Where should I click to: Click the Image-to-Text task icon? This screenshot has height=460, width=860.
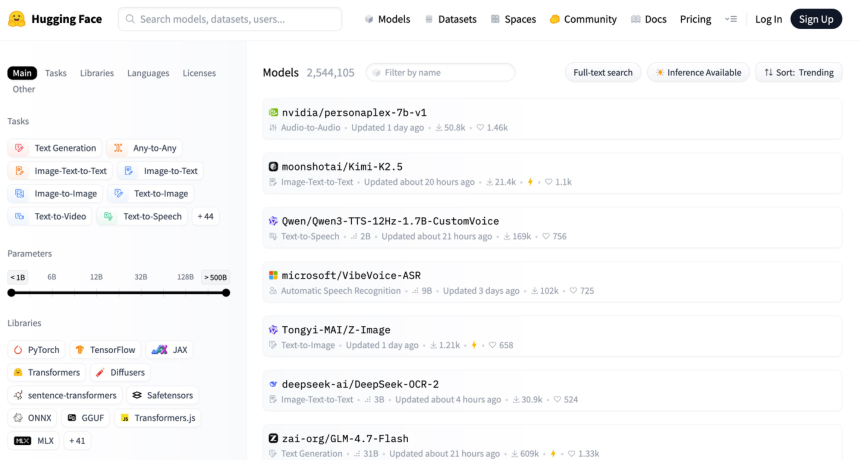(x=129, y=171)
